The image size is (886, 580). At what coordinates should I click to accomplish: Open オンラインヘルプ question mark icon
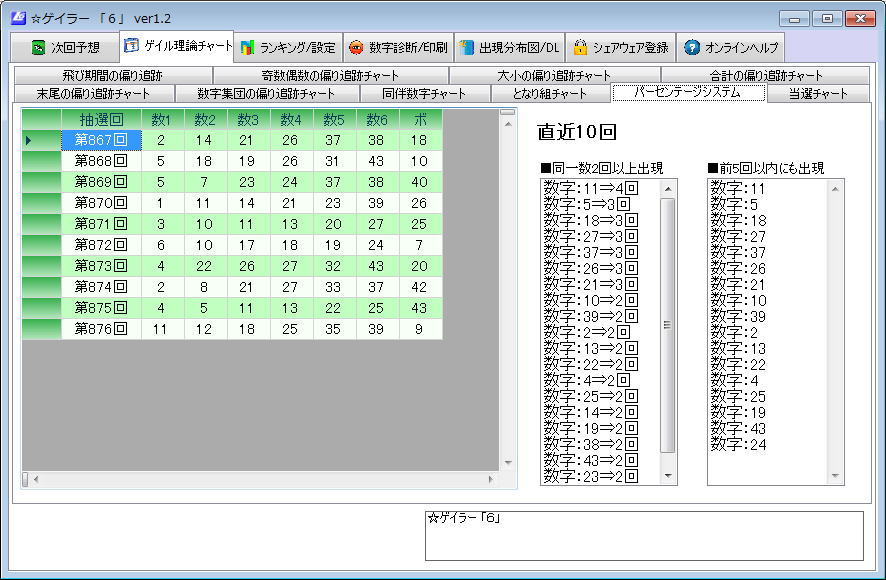(691, 48)
